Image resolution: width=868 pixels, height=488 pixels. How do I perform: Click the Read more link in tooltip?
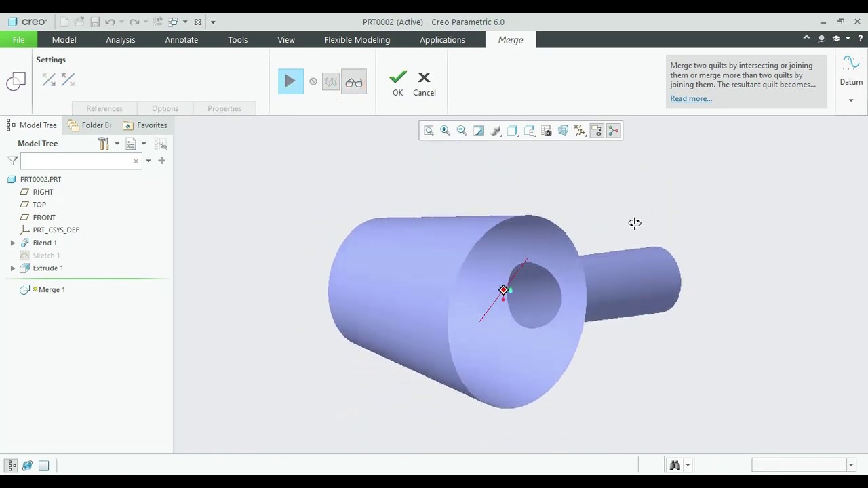(691, 99)
